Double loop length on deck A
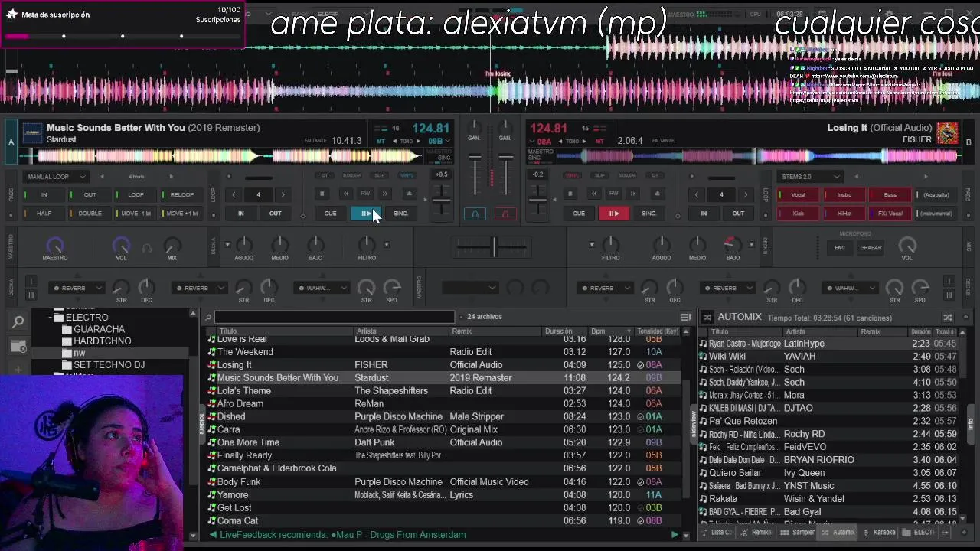The width and height of the screenshot is (980, 551). (283, 194)
